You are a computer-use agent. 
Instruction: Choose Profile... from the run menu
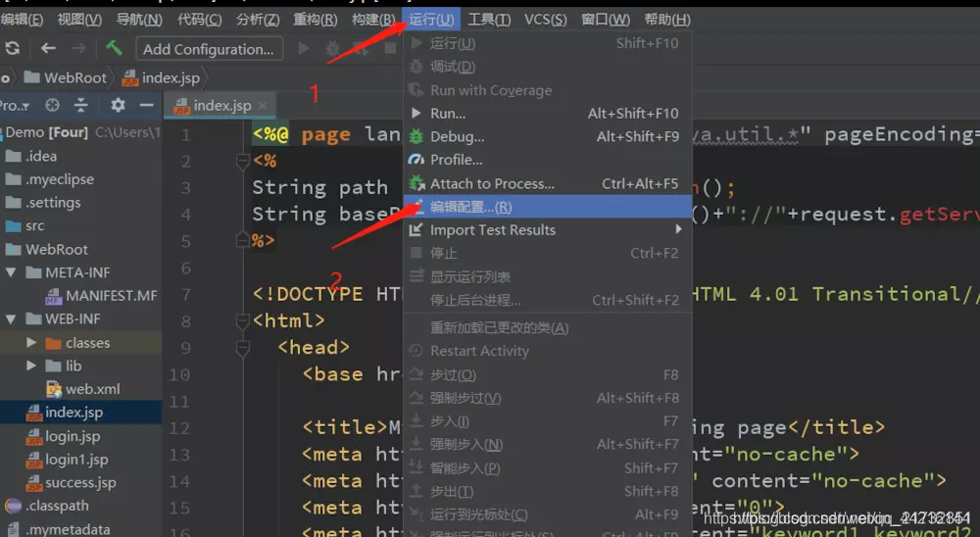tap(548, 160)
